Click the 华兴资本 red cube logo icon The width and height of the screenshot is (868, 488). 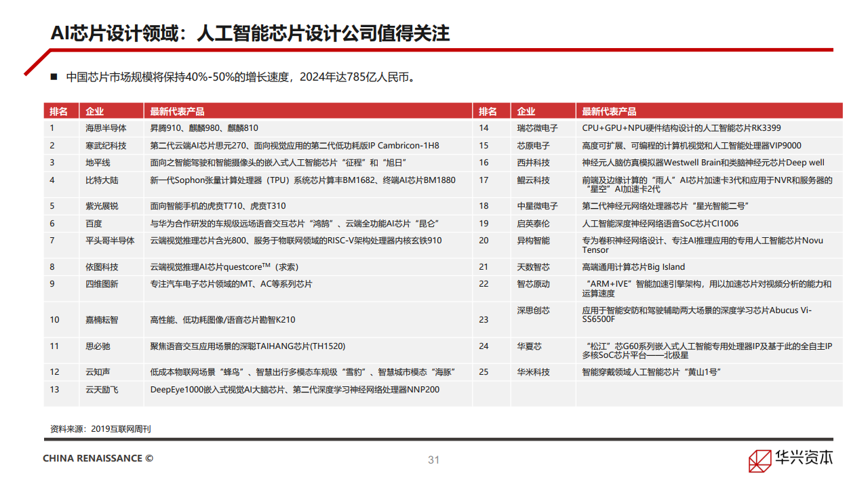(759, 460)
